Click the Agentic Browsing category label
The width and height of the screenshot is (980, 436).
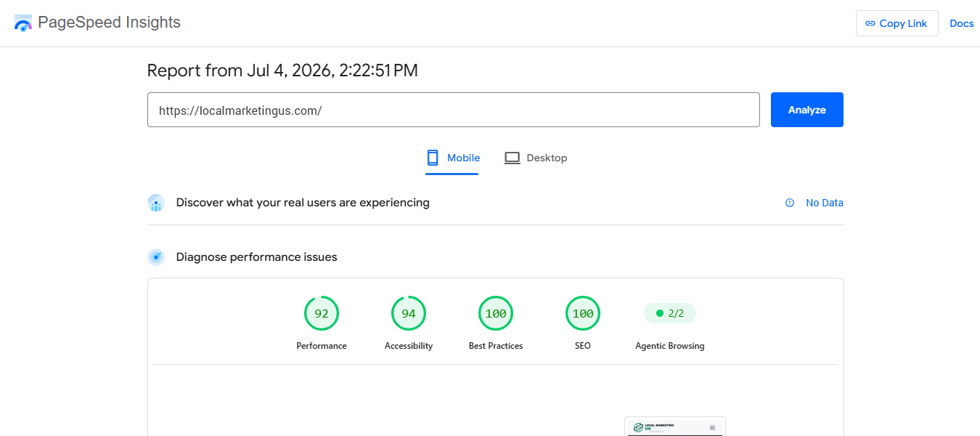[669, 346]
